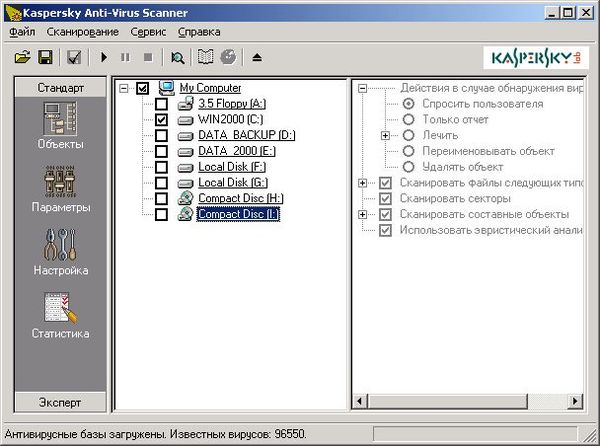Screen dimensions: 600x446
Task: Click the magnifier search toolbar icon
Action: [x=178, y=58]
